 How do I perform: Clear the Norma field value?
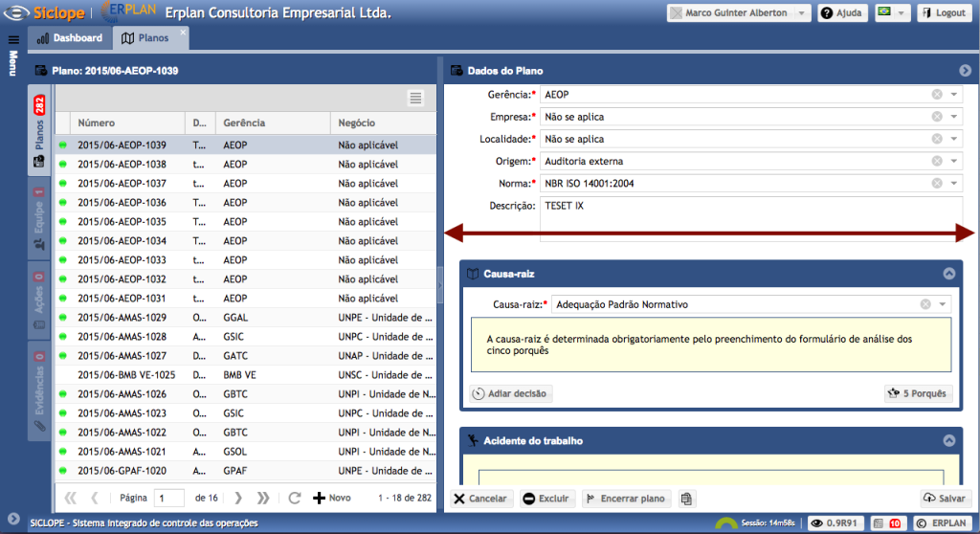click(x=937, y=183)
